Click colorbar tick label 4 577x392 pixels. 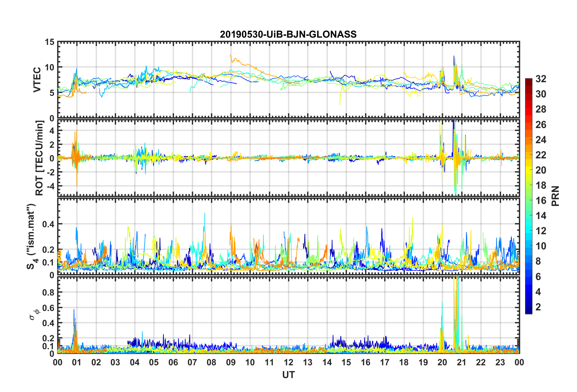pyautogui.click(x=538, y=292)
